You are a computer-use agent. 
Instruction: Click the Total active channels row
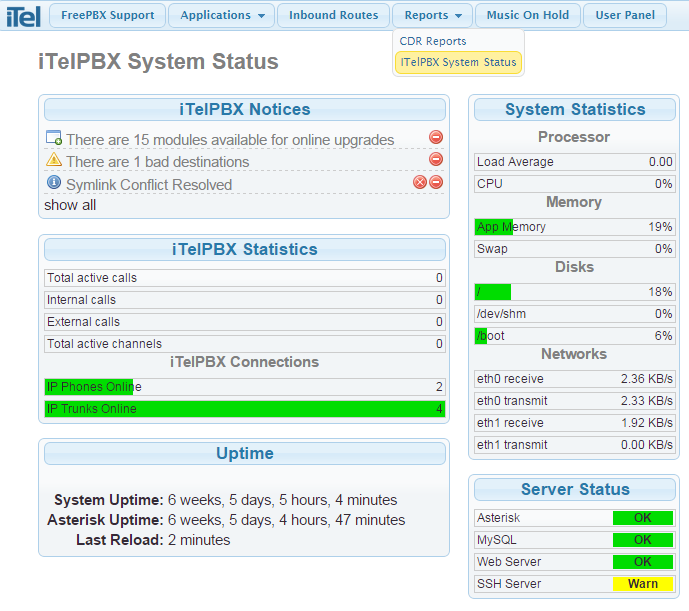(245, 344)
